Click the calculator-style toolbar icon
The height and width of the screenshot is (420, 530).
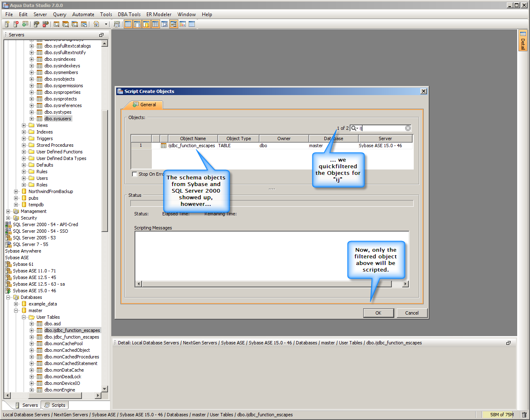point(117,24)
